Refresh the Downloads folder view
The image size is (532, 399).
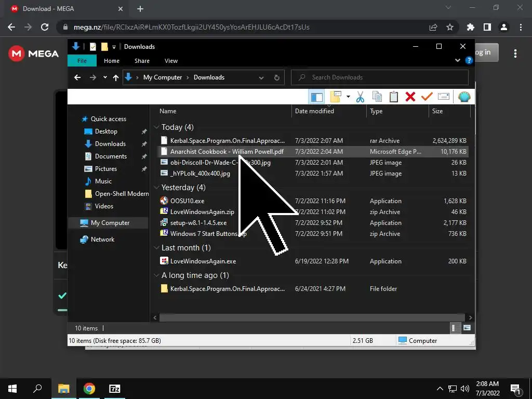[x=277, y=78]
